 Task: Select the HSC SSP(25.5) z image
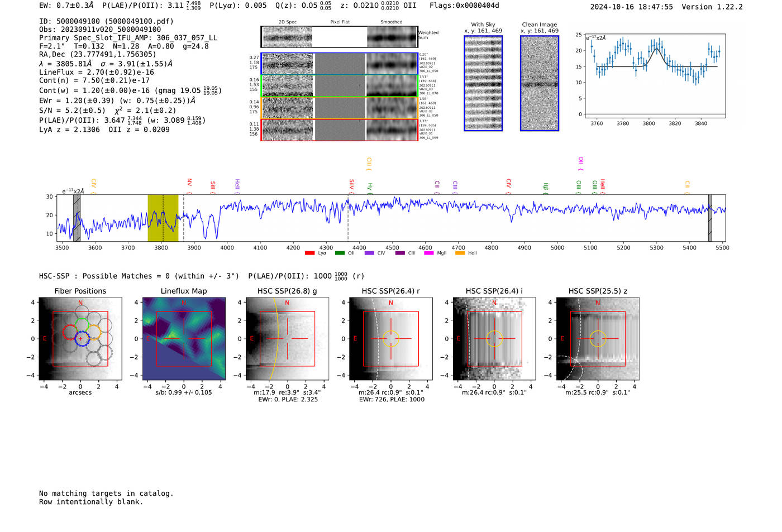coord(598,339)
